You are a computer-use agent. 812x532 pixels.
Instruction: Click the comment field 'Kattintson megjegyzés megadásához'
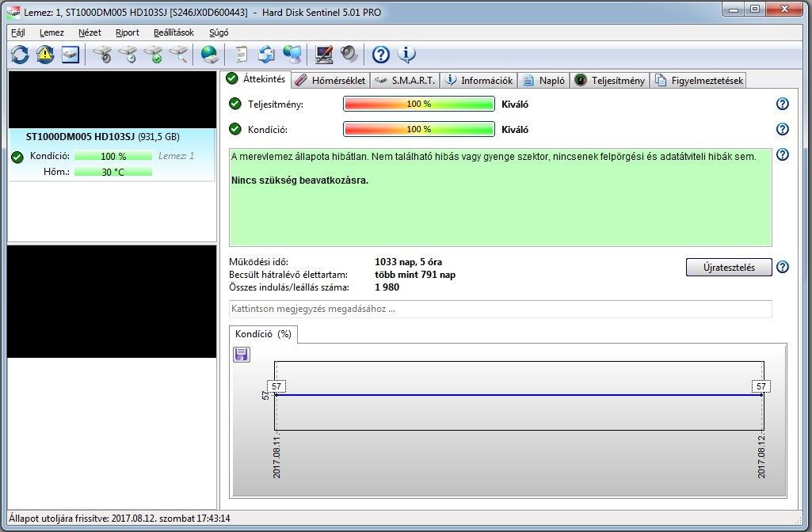(500, 309)
